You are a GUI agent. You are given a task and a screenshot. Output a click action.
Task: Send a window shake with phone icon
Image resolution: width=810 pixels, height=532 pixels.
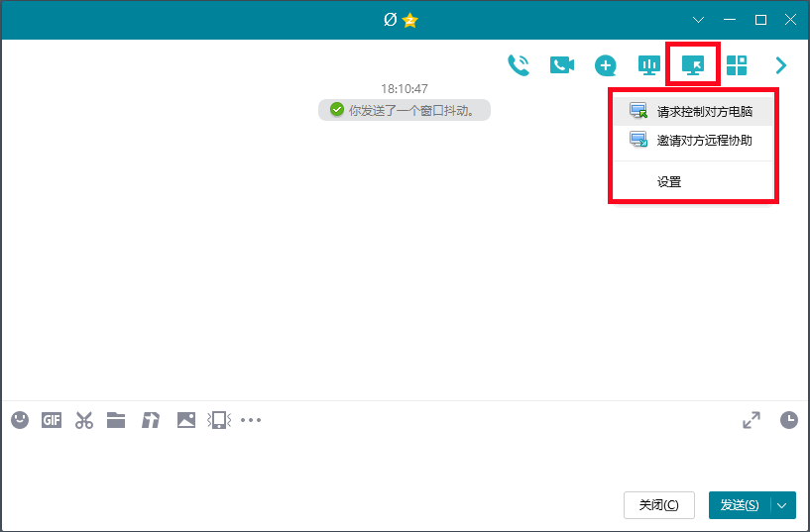tap(218, 420)
